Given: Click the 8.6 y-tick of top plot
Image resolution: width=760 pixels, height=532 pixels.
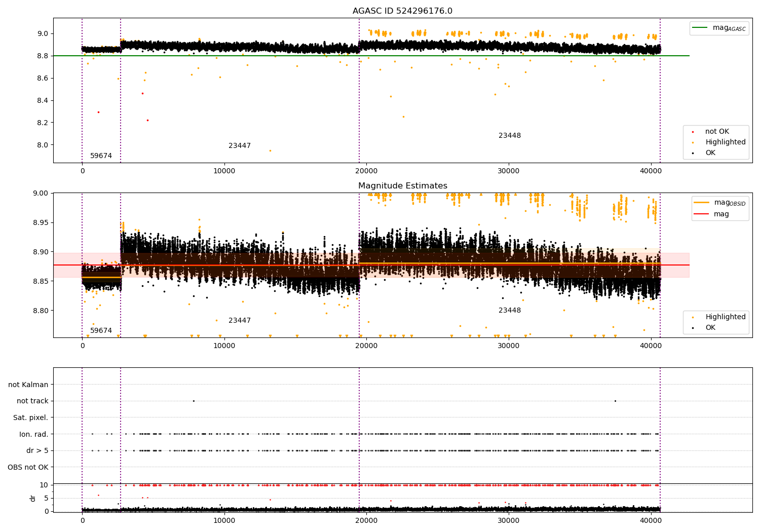Looking at the screenshot, I should coord(43,78).
